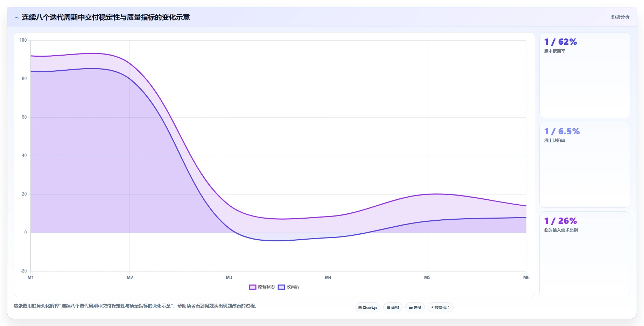The height and width of the screenshot is (326, 644).
Task: Open the 线上缺陷率 6.5% data card
Action: [584, 165]
